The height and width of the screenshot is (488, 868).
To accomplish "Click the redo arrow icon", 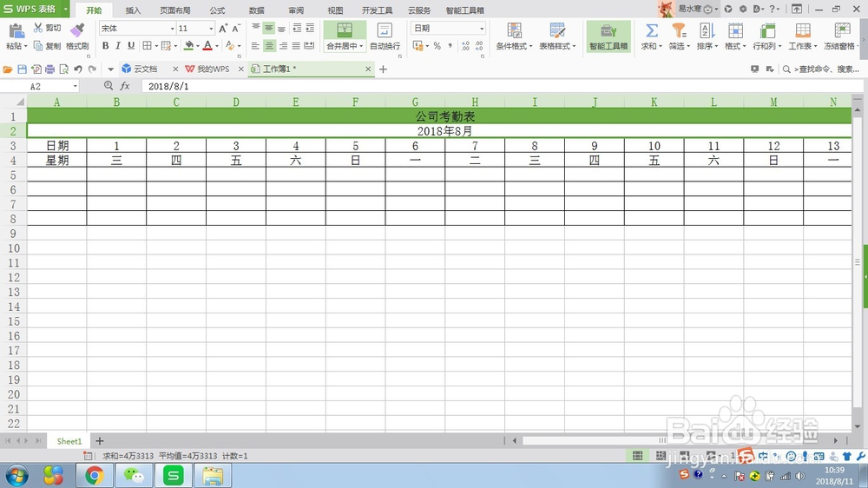I will click(92, 69).
